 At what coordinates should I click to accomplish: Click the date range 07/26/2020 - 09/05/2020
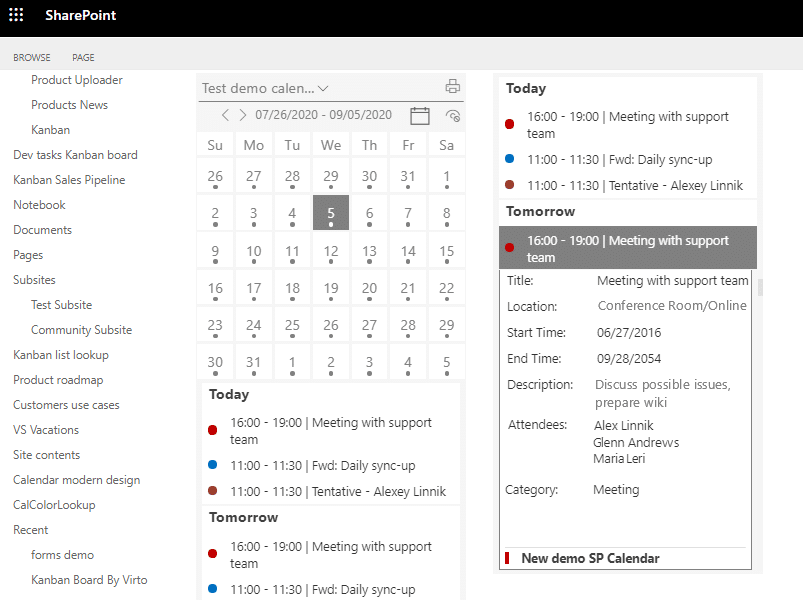[x=324, y=115]
